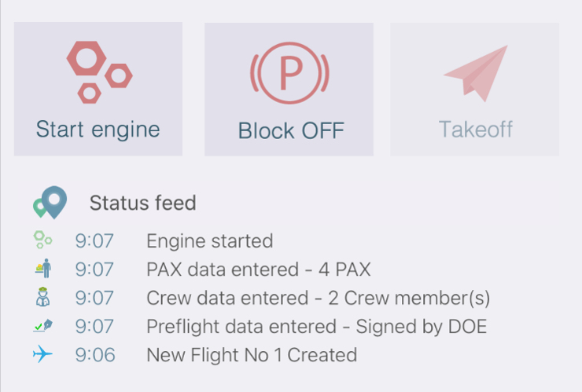Open Preflight data Signed by DOE entry
The image size is (582, 392).
coord(317,327)
